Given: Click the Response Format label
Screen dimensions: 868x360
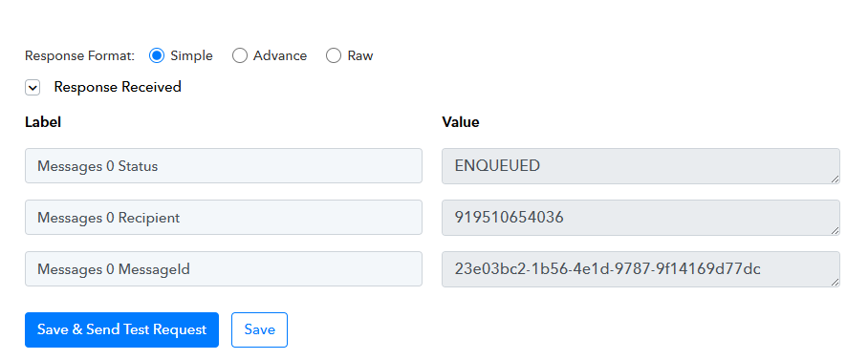Looking at the screenshot, I should tap(79, 55).
